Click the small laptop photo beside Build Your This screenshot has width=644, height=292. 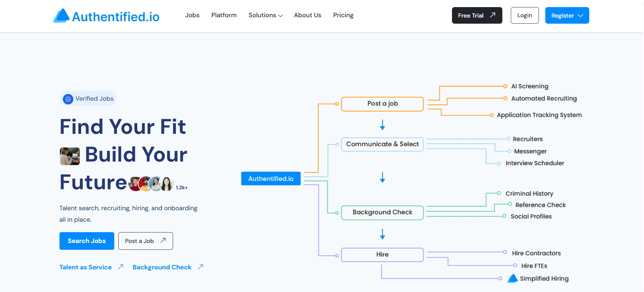(x=70, y=156)
